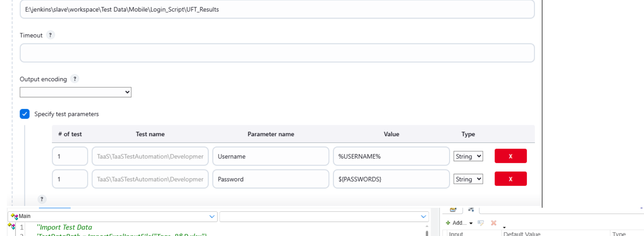Click the Timeout help question mark icon
Viewport: 644px width, 236px height.
pyautogui.click(x=50, y=35)
